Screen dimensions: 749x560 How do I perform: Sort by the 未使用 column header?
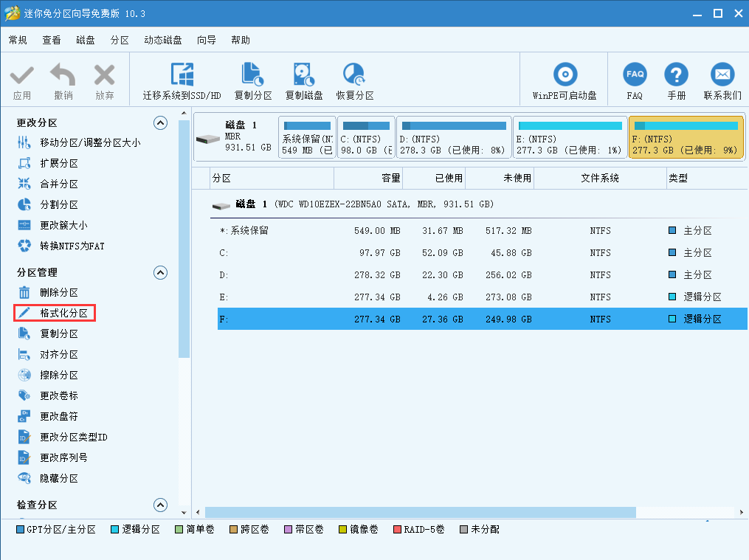click(x=500, y=178)
